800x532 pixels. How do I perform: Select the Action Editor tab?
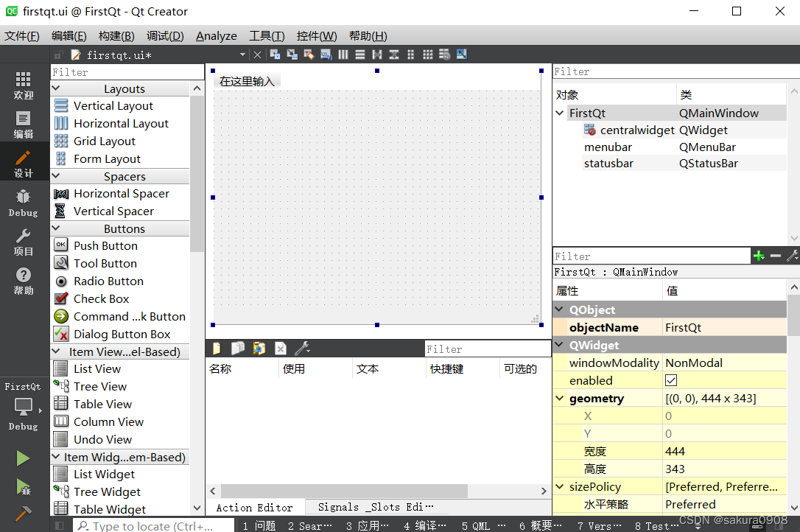255,508
